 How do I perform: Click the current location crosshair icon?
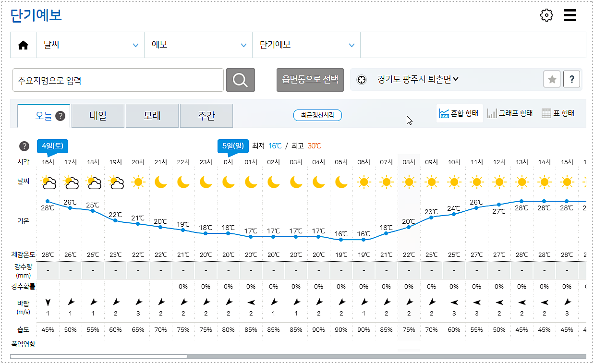click(362, 80)
